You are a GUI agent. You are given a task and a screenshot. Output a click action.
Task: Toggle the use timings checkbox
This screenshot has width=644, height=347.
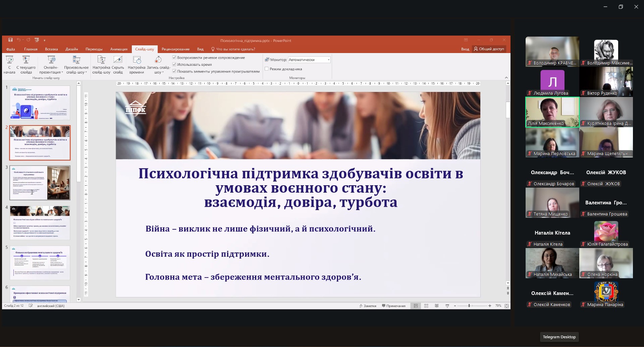[174, 64]
